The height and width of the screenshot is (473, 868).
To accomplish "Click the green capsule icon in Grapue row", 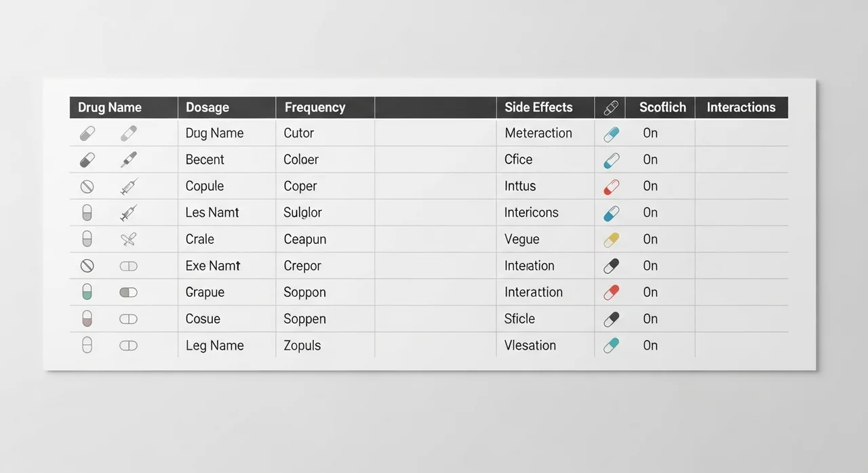I will 87,292.
